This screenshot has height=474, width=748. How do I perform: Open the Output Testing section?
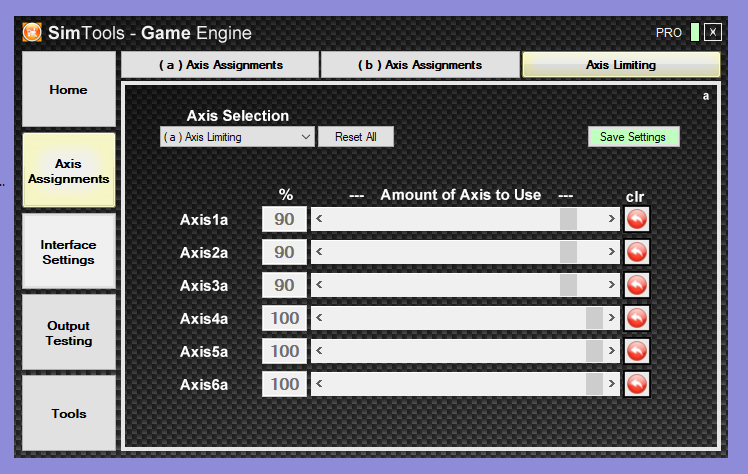click(x=68, y=333)
